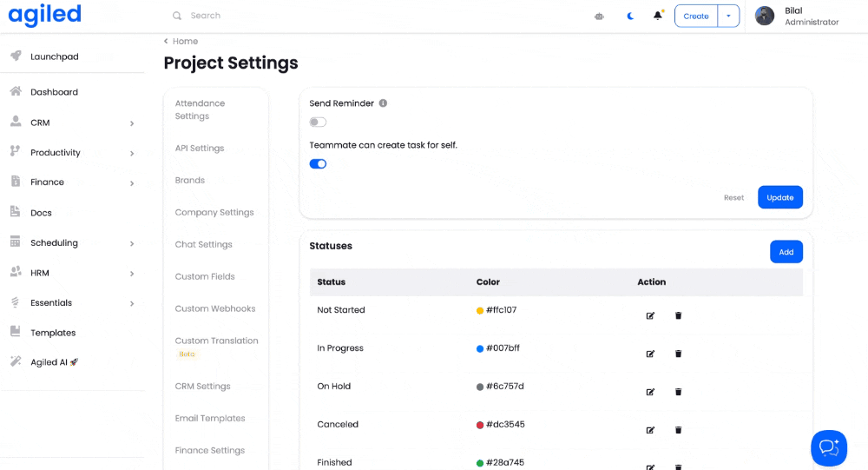
Task: Add a new status
Action: (786, 252)
